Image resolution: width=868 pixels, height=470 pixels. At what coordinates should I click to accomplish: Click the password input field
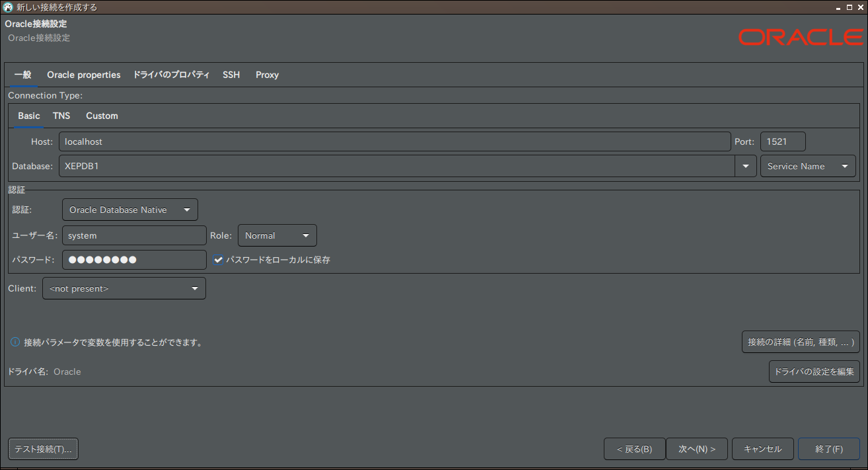coord(134,260)
